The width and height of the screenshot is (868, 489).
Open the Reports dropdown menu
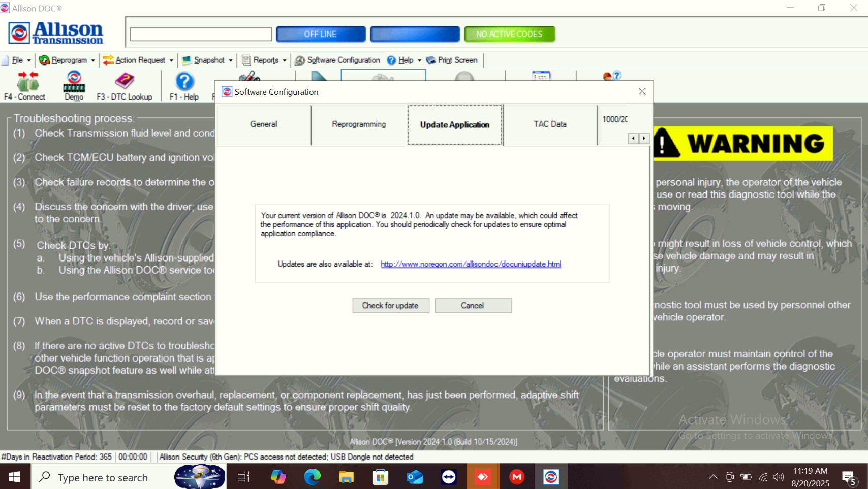point(264,60)
